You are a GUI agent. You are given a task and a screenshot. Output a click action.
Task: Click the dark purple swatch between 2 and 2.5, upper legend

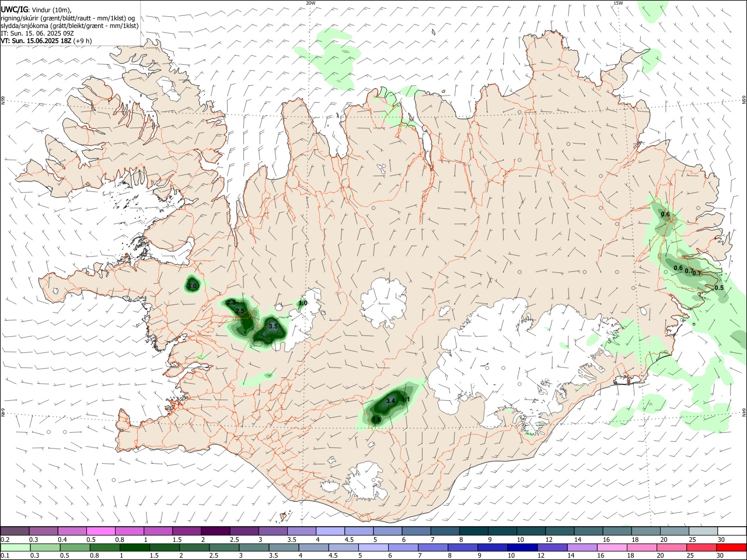tap(215, 531)
